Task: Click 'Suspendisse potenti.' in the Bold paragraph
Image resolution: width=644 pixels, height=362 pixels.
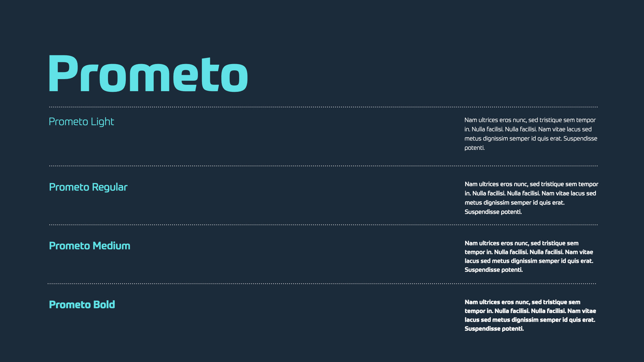Action: (494, 329)
